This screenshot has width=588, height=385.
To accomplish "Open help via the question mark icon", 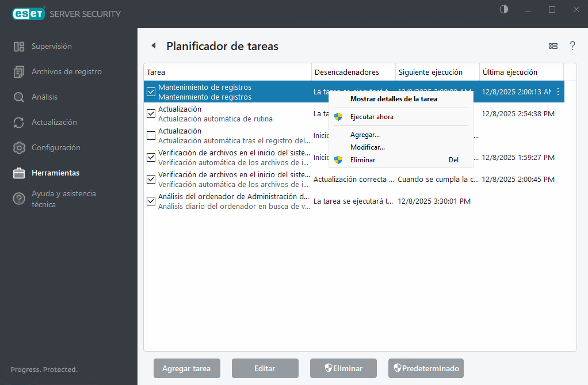I will click(572, 45).
